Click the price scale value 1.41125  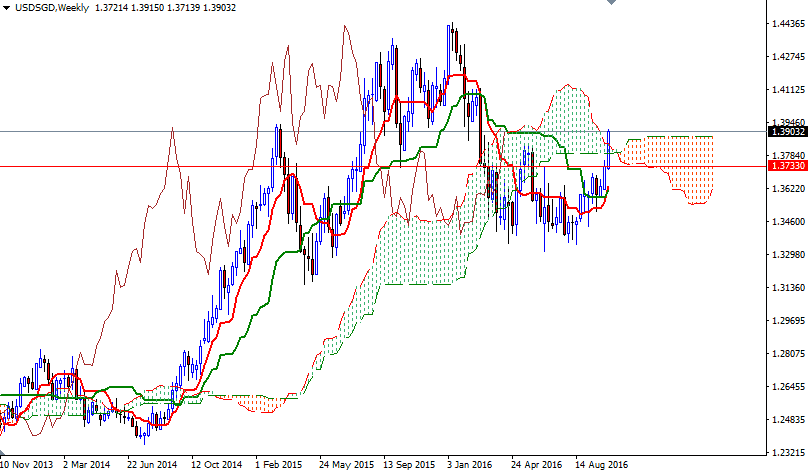coord(788,90)
